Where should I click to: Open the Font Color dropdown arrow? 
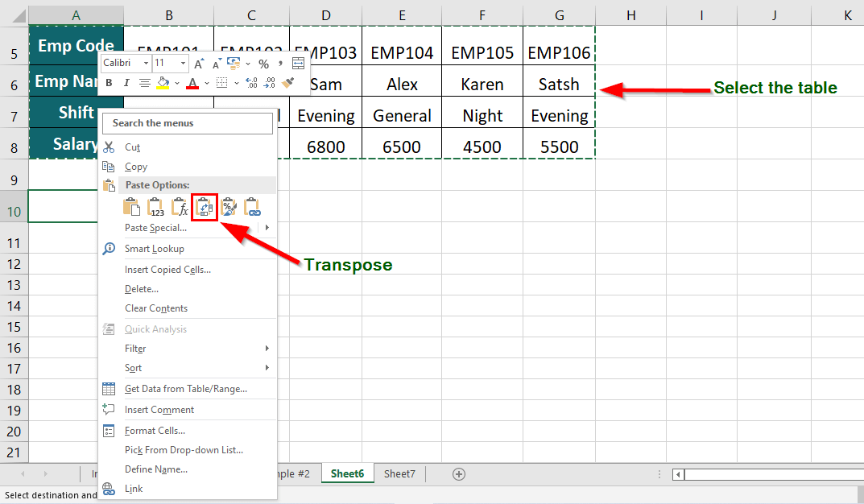point(206,82)
